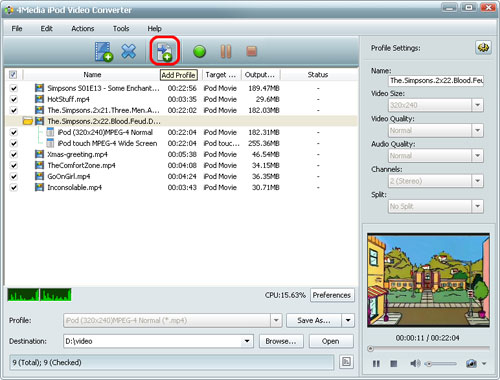
Task: Open the Video Size dropdown
Action: 477,105
